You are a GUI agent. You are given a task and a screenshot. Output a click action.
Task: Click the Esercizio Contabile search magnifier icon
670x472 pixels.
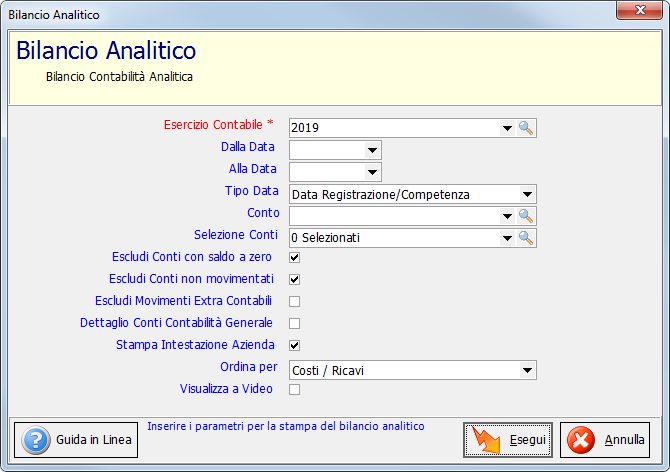point(526,128)
